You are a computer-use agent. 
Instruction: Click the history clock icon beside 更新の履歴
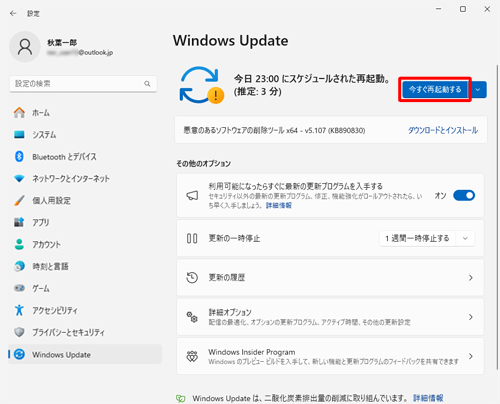coord(192,278)
